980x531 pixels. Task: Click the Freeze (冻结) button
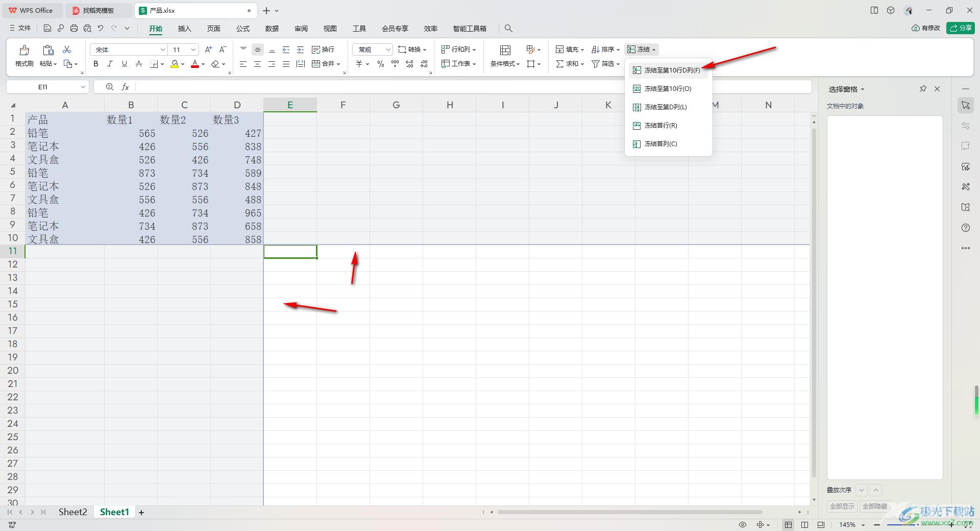click(642, 50)
